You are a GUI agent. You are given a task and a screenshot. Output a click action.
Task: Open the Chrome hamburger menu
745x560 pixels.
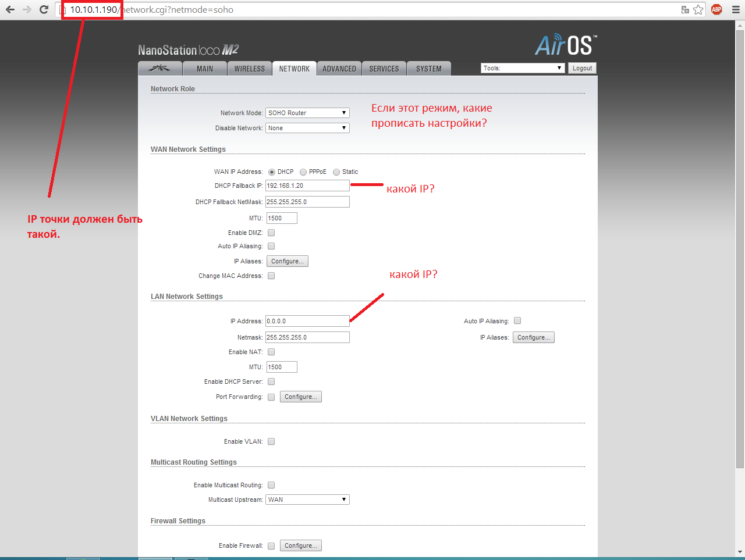tap(735, 9)
